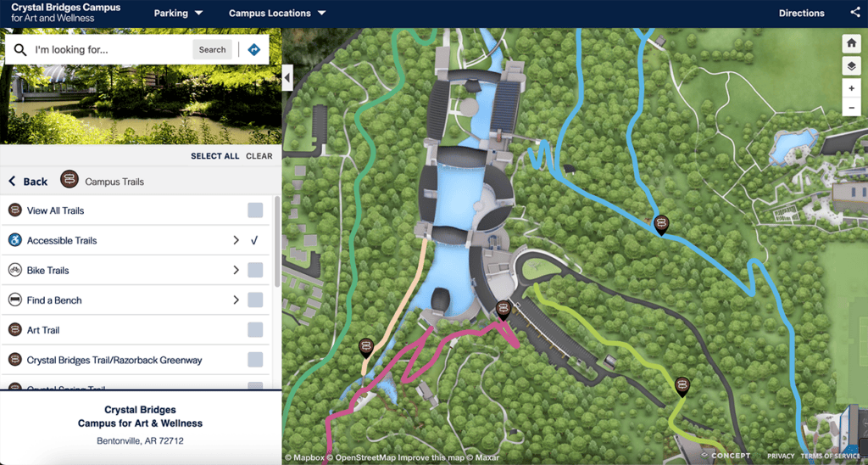Image resolution: width=868 pixels, height=465 pixels.
Task: Check the View All Trails checkbox
Action: pos(255,210)
